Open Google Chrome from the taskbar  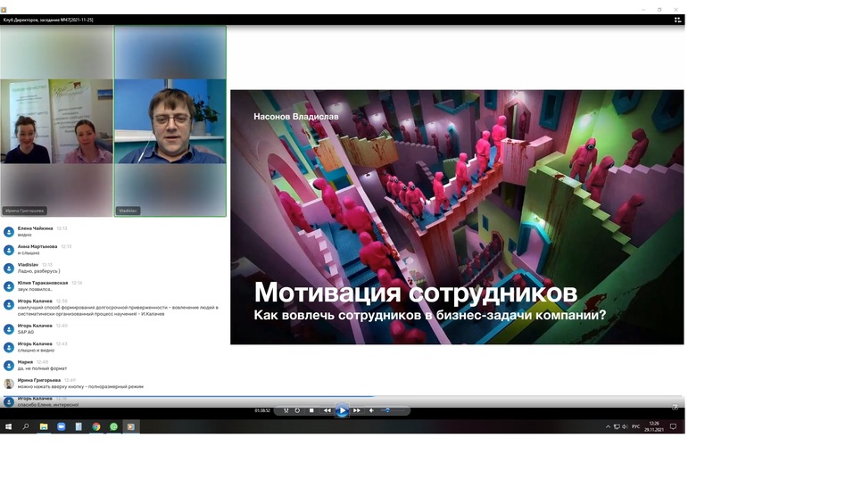click(x=96, y=427)
